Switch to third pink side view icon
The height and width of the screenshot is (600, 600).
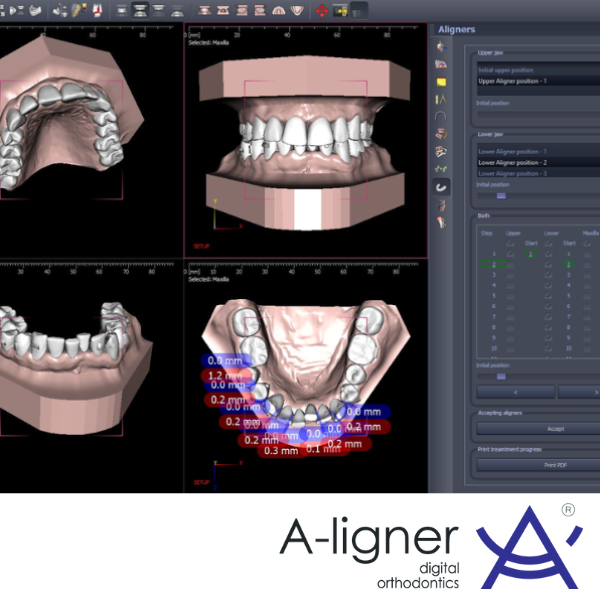241,10
